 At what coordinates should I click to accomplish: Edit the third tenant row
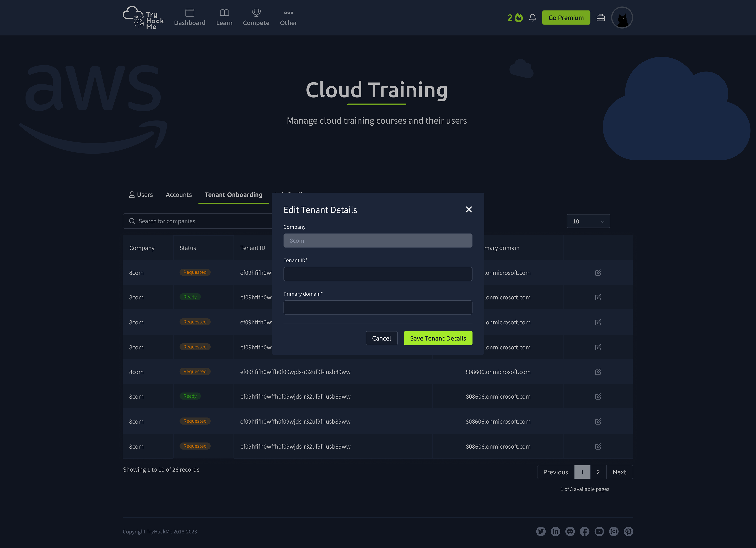[598, 322]
